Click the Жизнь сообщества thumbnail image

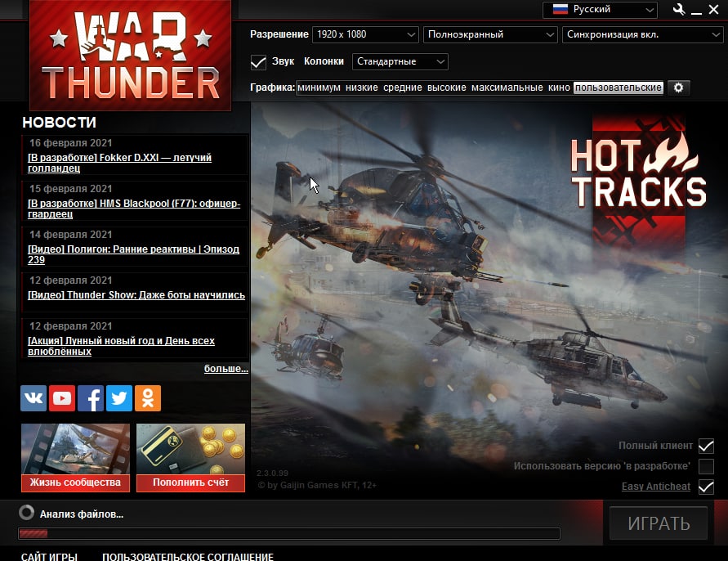[x=75, y=449]
